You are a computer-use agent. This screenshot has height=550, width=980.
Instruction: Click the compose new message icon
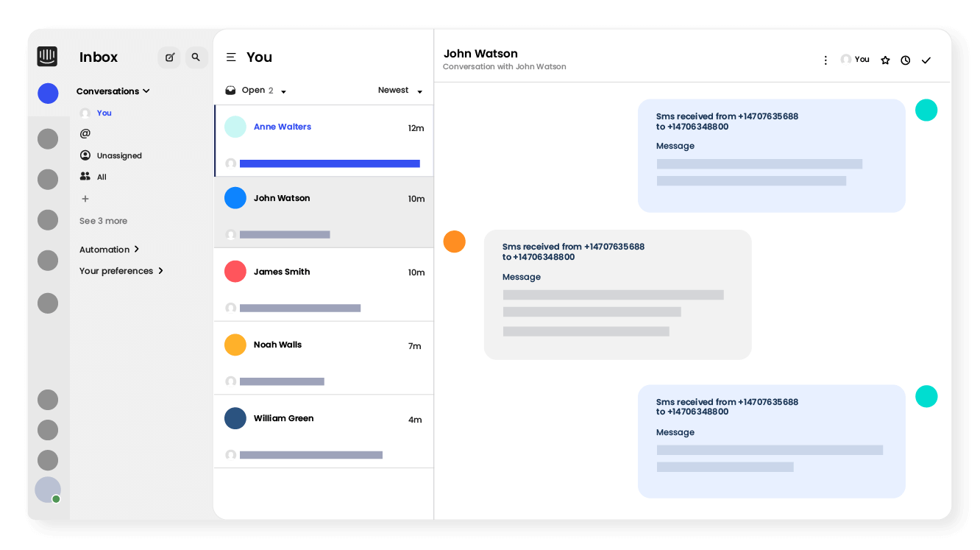pos(169,57)
